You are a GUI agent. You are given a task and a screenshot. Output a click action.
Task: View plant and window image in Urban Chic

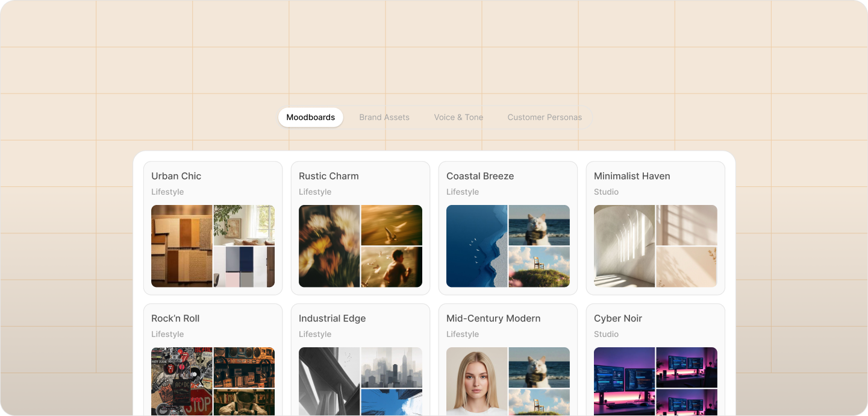[244, 225]
